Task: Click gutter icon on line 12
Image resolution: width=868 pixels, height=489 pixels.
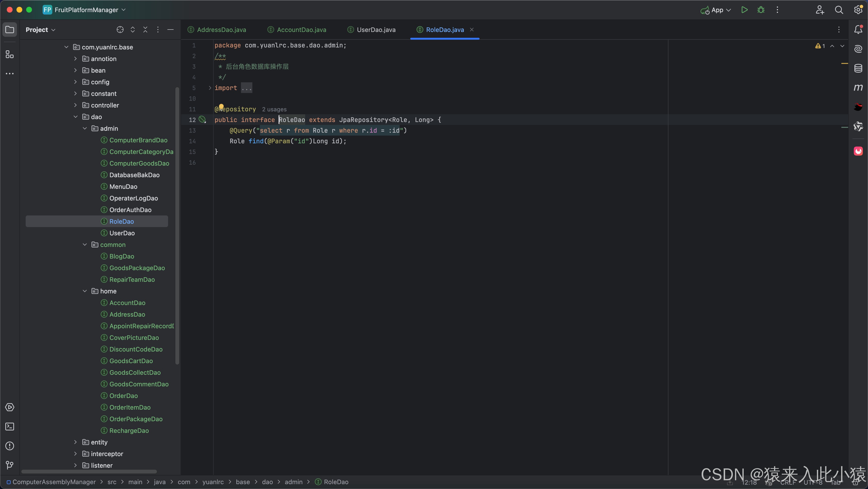Action: [202, 120]
